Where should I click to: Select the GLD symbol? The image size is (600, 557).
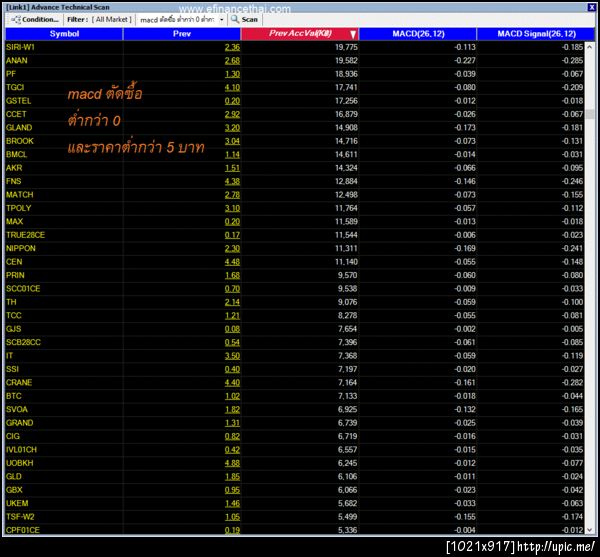[x=13, y=476]
